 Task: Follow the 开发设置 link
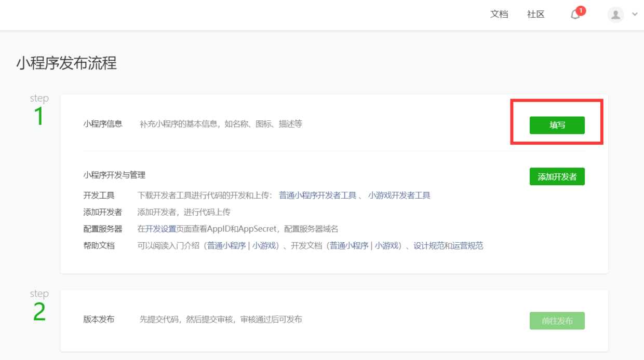click(x=160, y=229)
